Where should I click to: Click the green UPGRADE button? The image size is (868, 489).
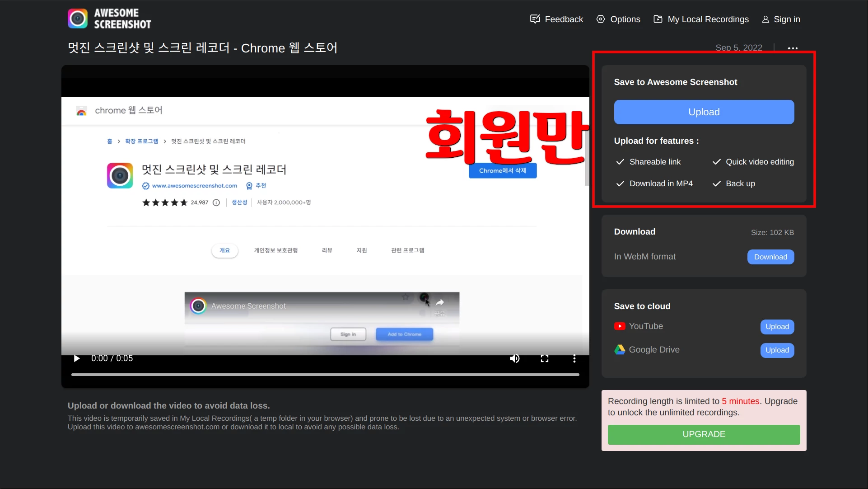tap(704, 434)
